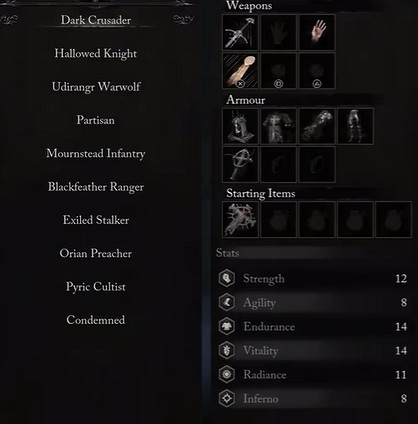Select the chest armour slot icon
418x424 pixels.
[x=278, y=126]
